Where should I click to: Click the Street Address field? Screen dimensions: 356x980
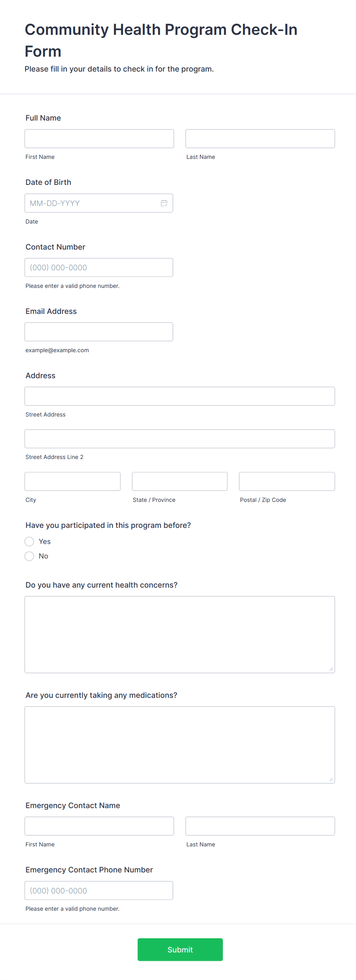click(180, 396)
